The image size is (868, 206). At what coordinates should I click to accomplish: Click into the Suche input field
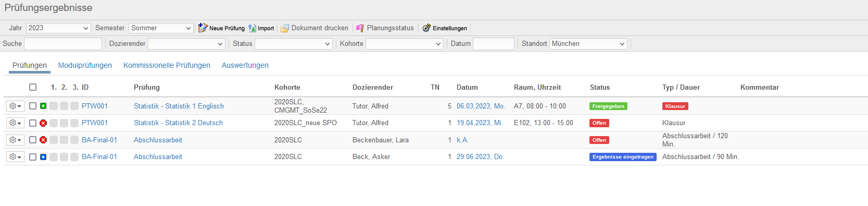[63, 44]
